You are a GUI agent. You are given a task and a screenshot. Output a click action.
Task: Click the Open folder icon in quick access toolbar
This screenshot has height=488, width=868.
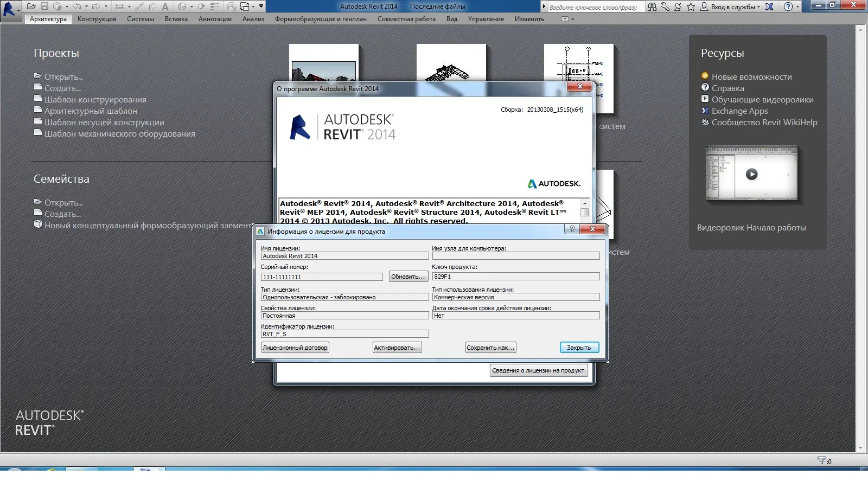click(x=31, y=7)
